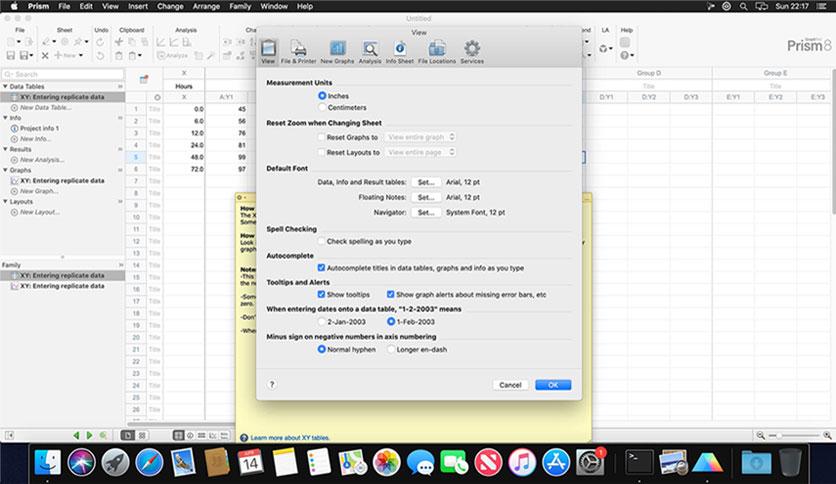The image size is (836, 484).
Task: Click the Analyze button in Analysis group
Action: pyautogui.click(x=172, y=55)
